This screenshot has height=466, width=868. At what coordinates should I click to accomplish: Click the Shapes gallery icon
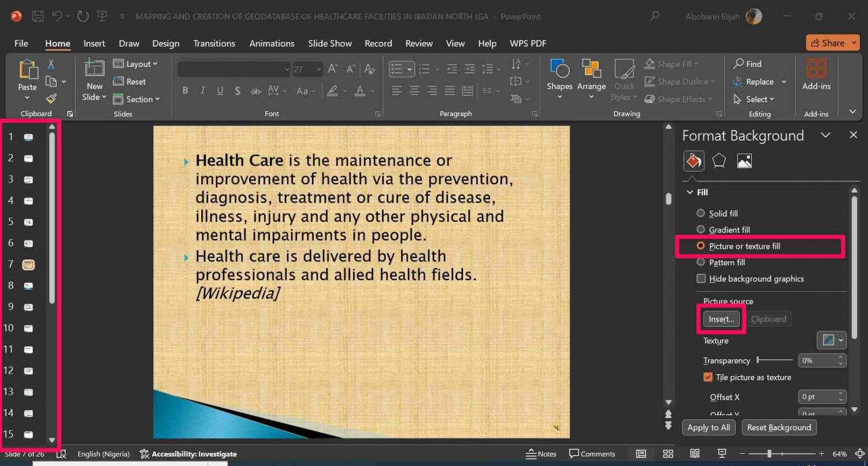(559, 70)
